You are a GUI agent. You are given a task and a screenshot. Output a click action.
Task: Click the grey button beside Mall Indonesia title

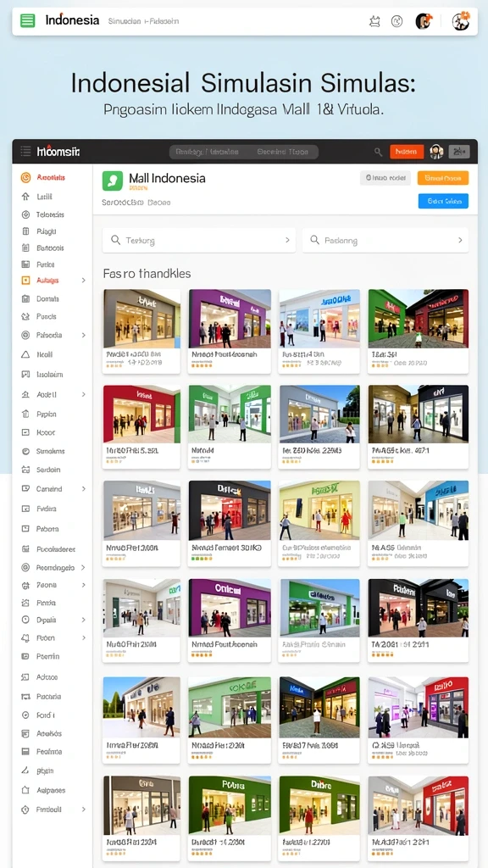(x=385, y=178)
